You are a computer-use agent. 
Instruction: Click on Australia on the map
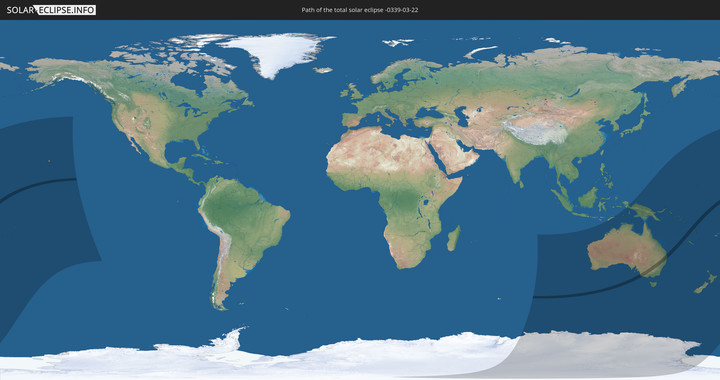(x=627, y=250)
